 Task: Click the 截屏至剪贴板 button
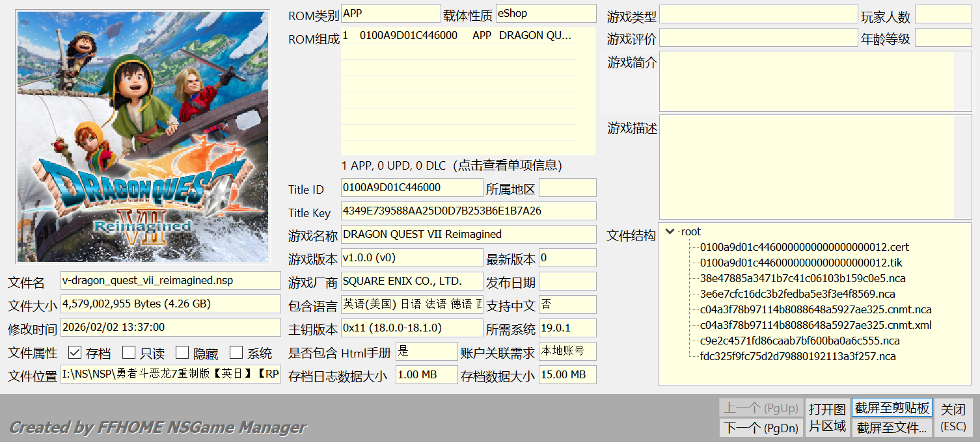click(x=892, y=408)
